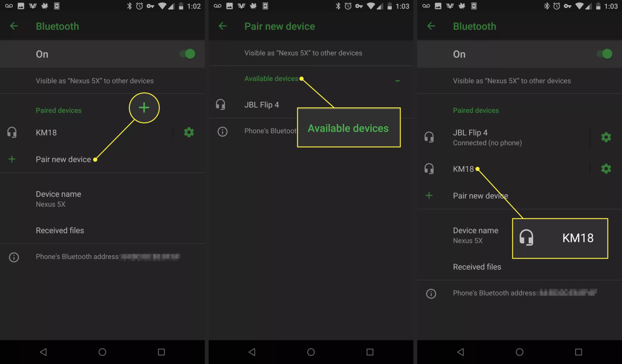Image resolution: width=622 pixels, height=364 pixels.
Task: Open Device name Nexus 5X on left screen
Action: (x=102, y=199)
